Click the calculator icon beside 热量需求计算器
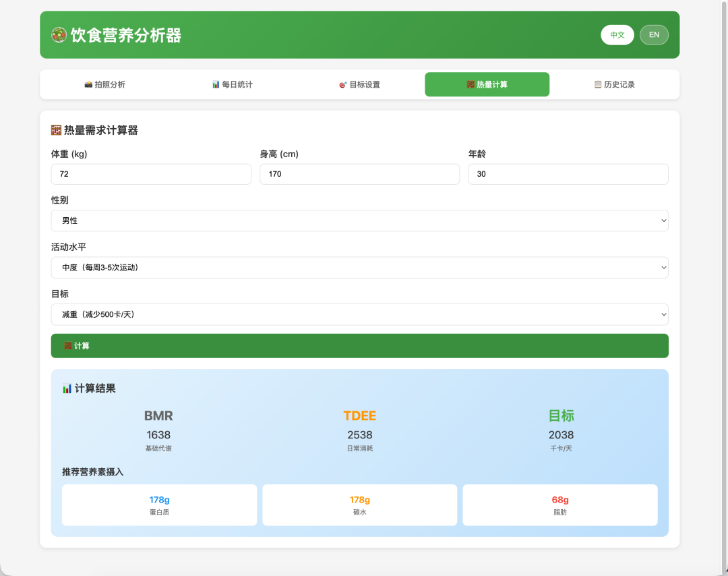728x576 pixels. coord(57,129)
